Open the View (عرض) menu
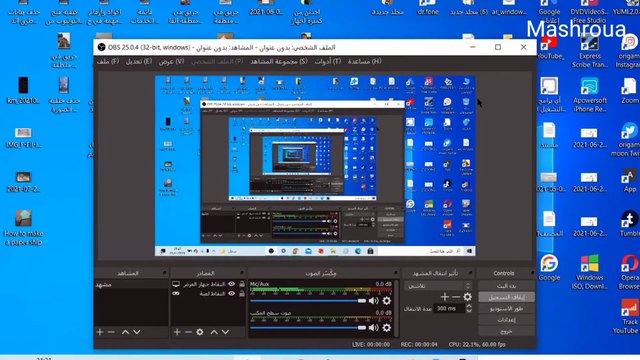 point(171,61)
